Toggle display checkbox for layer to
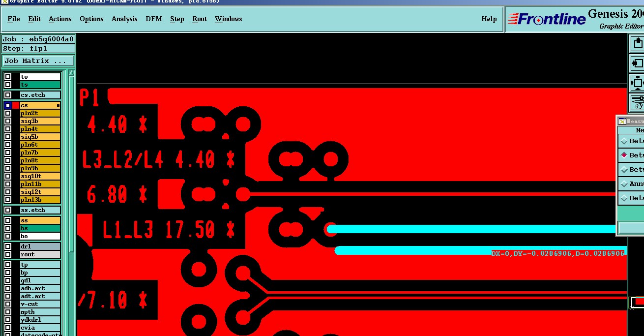The width and height of the screenshot is (644, 336). pos(8,77)
